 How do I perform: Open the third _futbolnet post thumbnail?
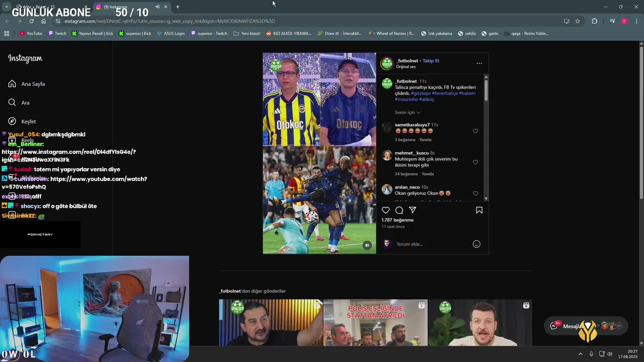tap(480, 323)
